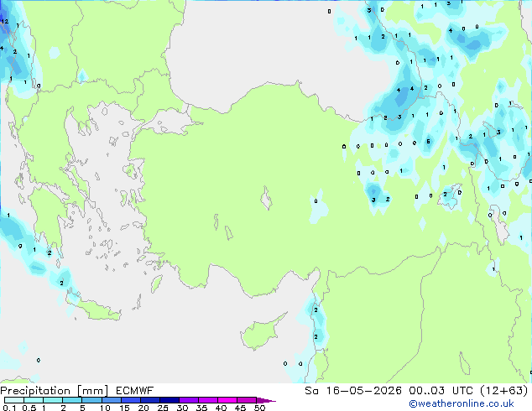Pick the 30–35 mm purple swatch

189,400
